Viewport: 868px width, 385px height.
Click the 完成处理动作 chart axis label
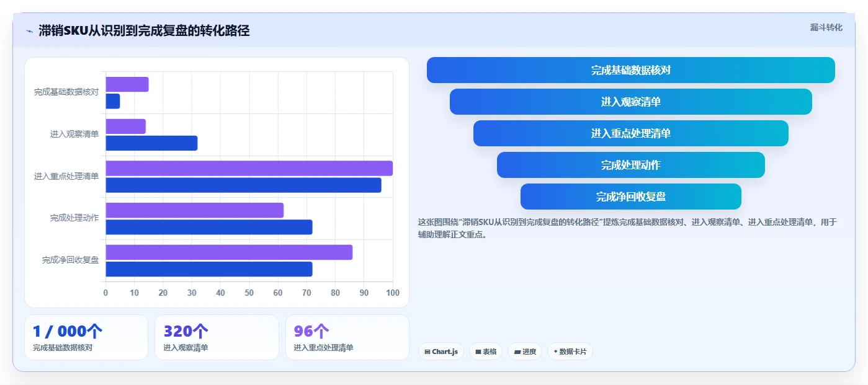coord(74,218)
